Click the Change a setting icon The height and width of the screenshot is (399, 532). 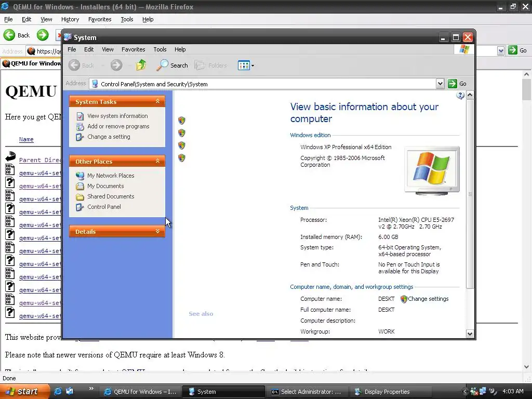click(x=80, y=137)
